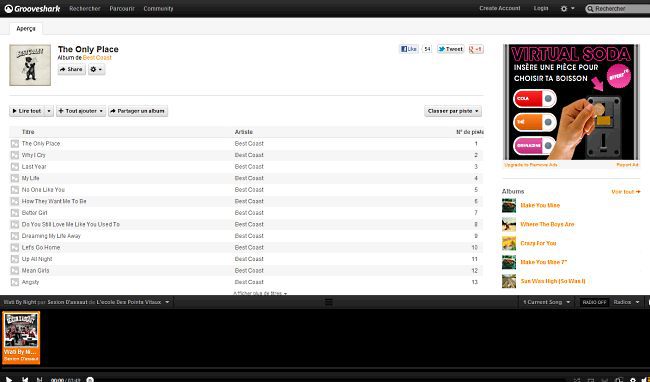
Task: Click the Partager un album button
Action: tap(138, 111)
